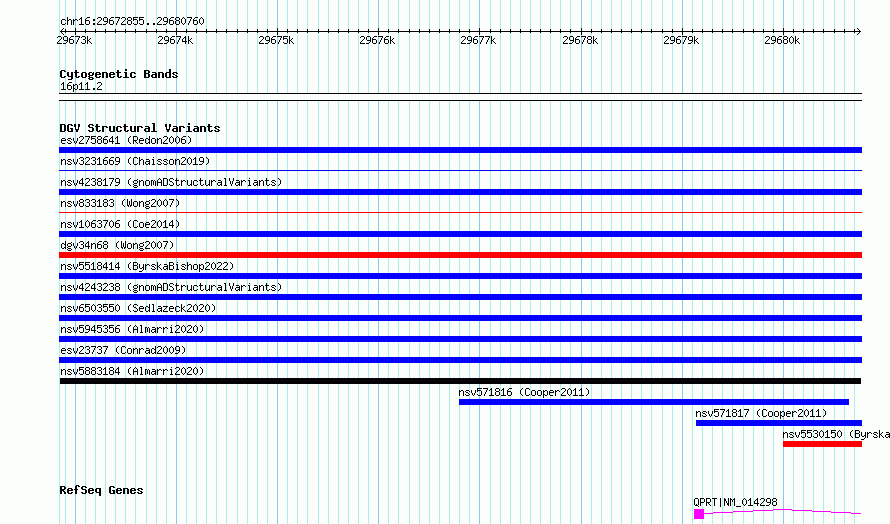890x524 pixels.
Task: Click the nsv3231669 (Chaisson2019) label
Action: (135, 161)
